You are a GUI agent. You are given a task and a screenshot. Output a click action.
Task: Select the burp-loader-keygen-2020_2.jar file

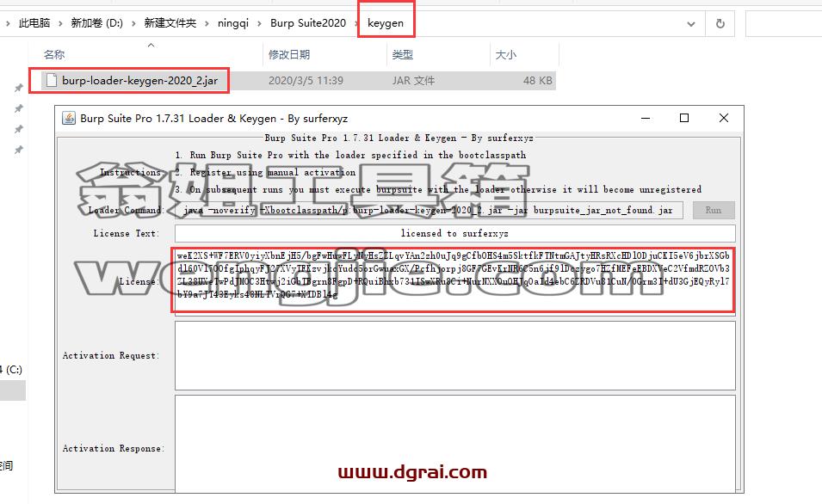coord(139,81)
